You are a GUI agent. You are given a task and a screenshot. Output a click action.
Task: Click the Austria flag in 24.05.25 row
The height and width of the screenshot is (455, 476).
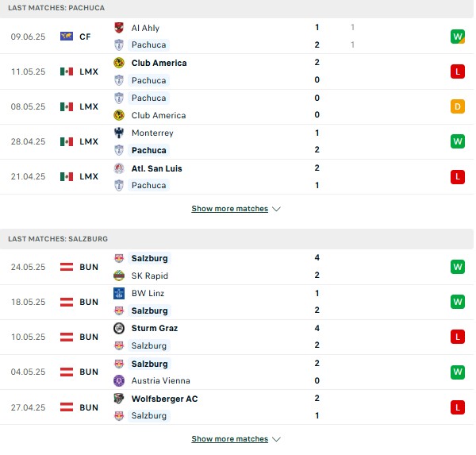(67, 267)
